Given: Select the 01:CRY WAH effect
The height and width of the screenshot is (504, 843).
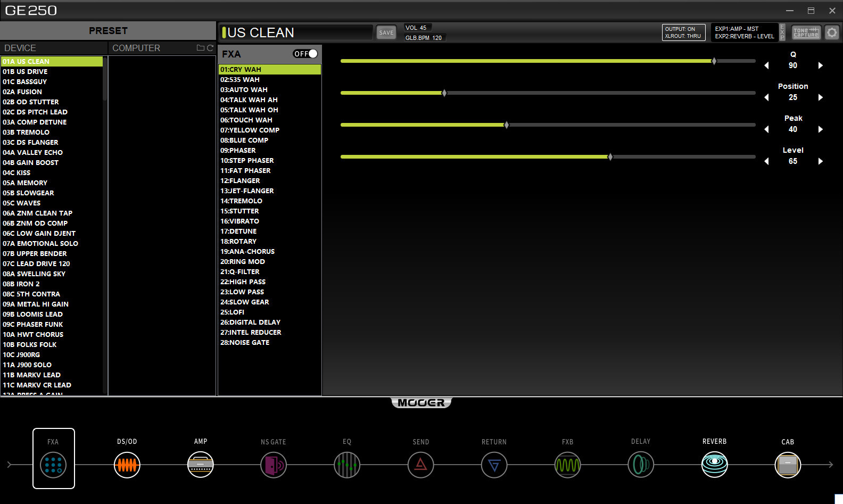Looking at the screenshot, I should click(270, 70).
